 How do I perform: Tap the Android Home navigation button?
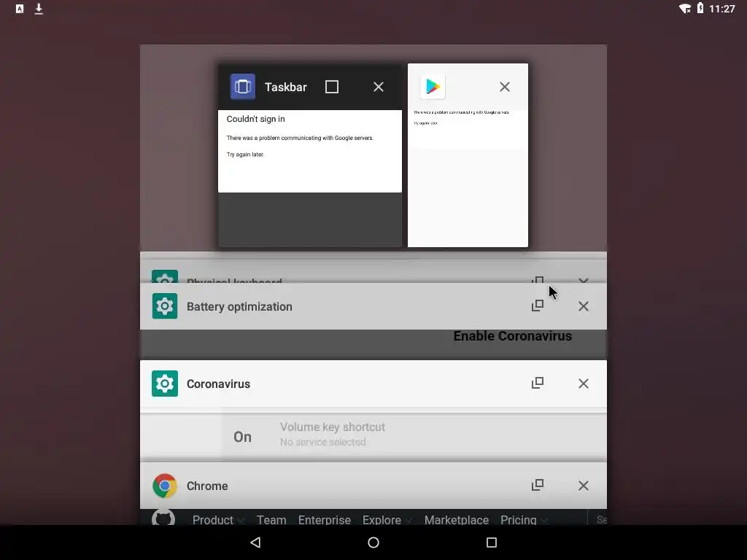(373, 542)
